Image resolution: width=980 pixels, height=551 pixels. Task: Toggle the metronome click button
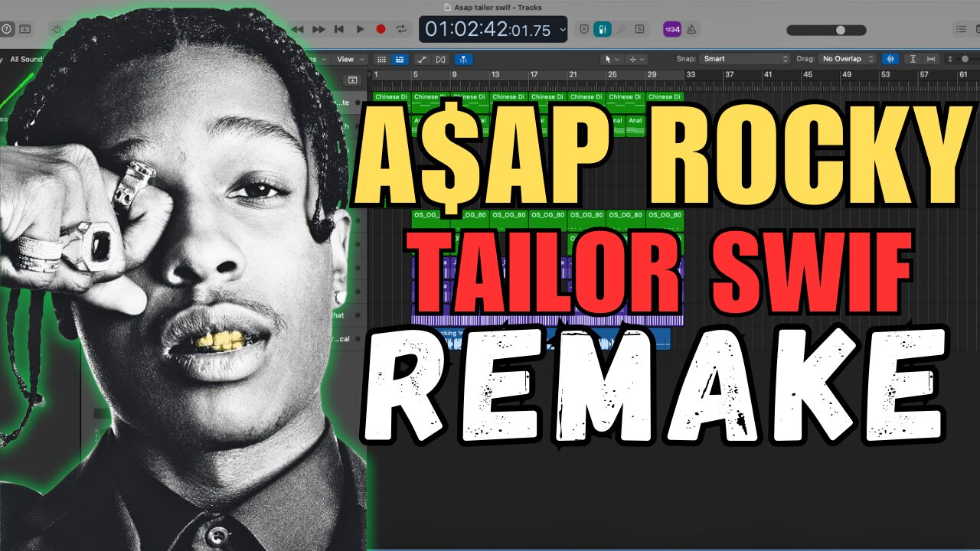point(691,29)
